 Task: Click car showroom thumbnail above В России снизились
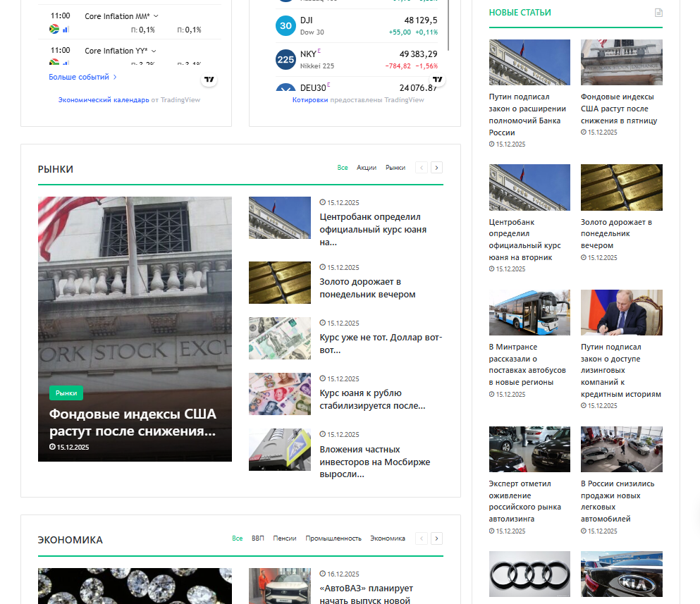click(x=622, y=449)
